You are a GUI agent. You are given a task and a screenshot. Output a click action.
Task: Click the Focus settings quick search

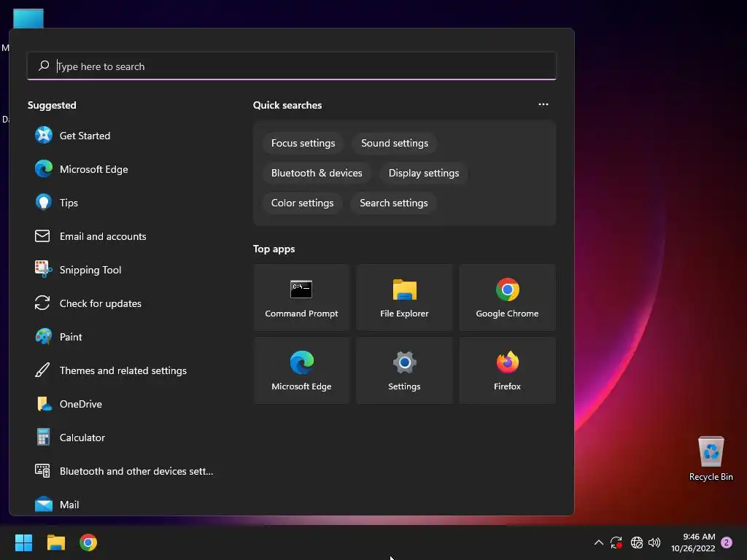tap(303, 144)
